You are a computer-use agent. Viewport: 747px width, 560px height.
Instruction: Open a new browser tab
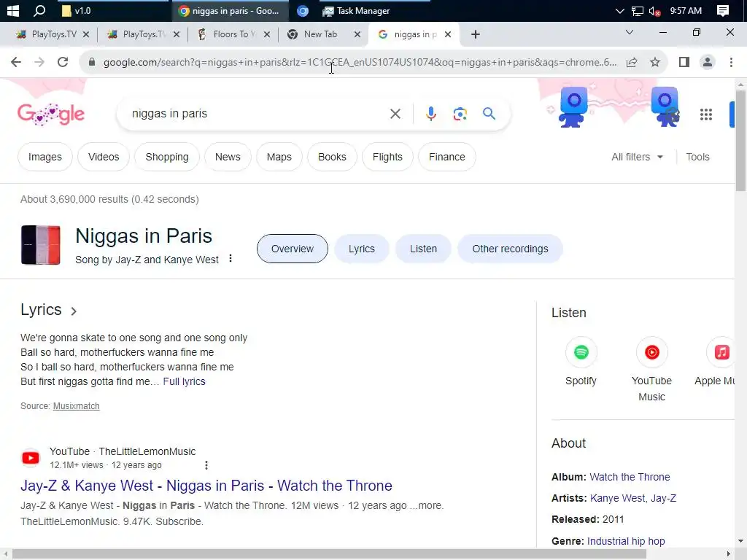pos(475,34)
